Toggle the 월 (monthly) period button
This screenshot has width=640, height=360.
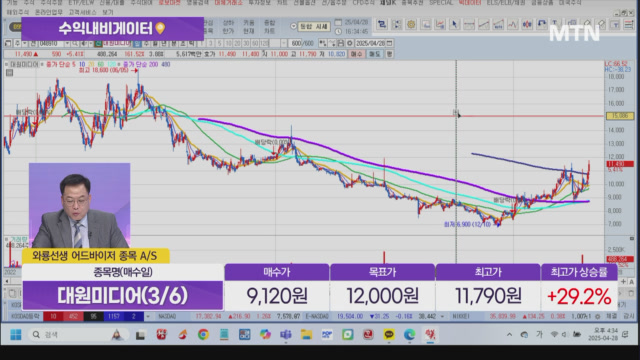tap(156, 43)
